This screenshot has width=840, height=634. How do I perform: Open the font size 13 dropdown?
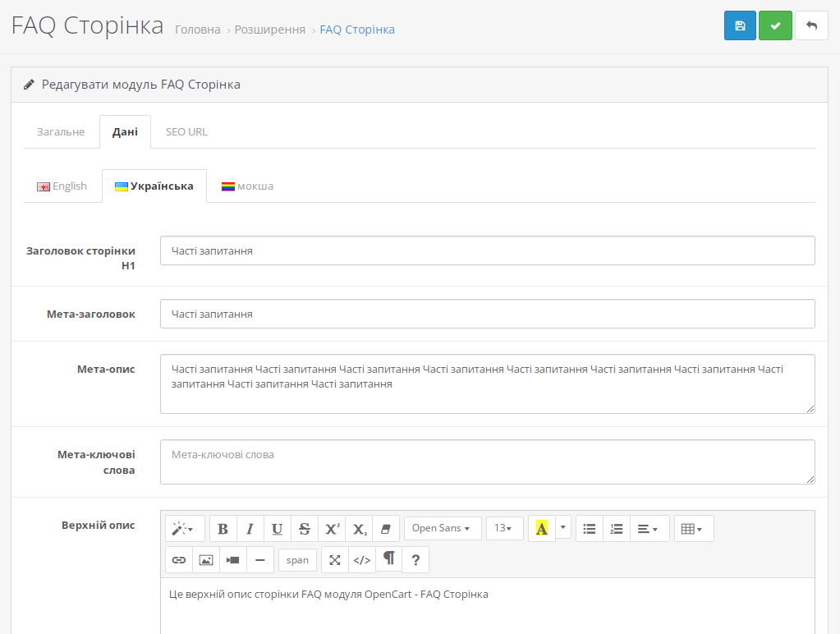[x=505, y=528]
